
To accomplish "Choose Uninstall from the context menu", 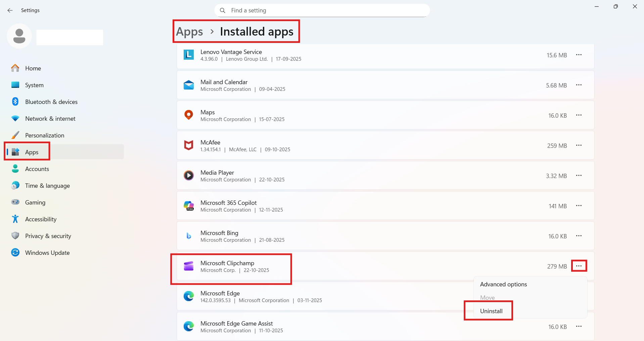I will click(491, 310).
